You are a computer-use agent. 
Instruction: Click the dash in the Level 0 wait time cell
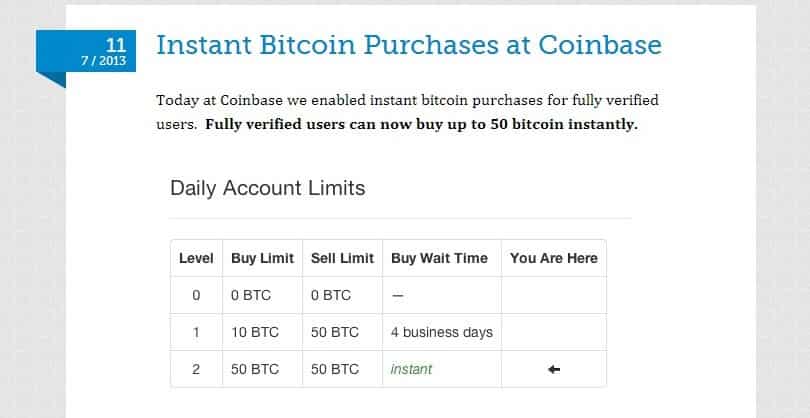[x=397, y=296]
